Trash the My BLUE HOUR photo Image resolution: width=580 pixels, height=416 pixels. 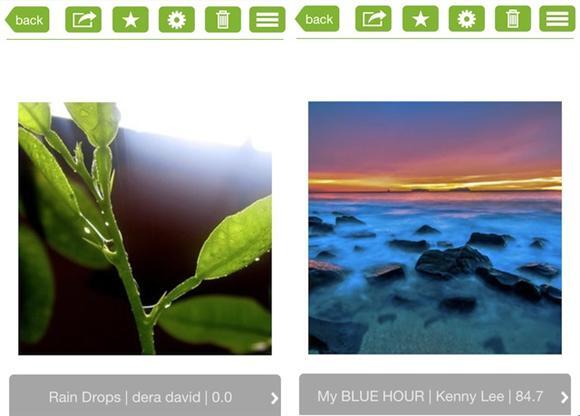(x=513, y=18)
